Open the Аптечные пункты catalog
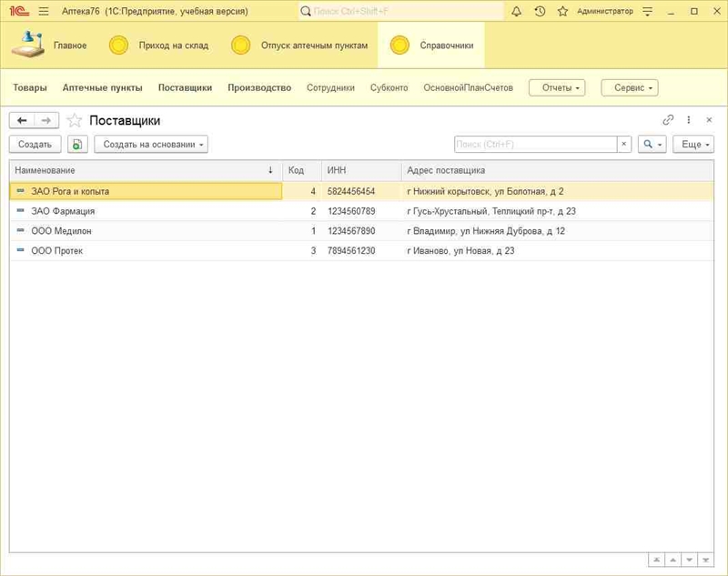The height and width of the screenshot is (576, 728). click(102, 87)
